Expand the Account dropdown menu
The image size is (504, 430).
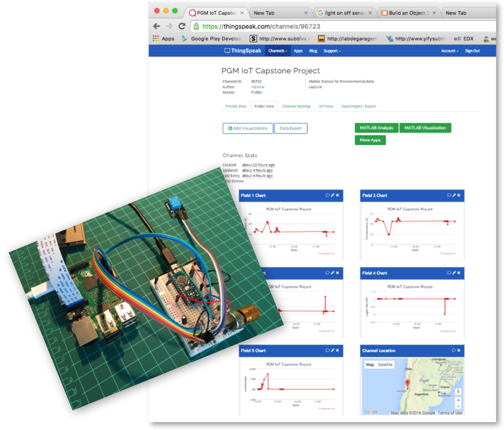449,50
